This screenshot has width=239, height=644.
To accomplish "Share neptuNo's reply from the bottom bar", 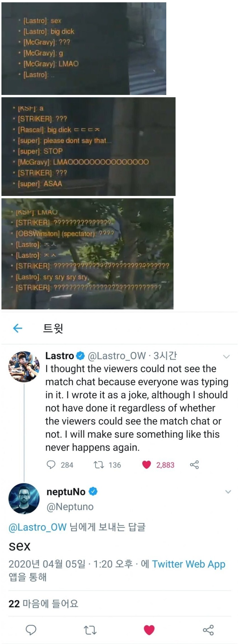I will click(x=208, y=630).
